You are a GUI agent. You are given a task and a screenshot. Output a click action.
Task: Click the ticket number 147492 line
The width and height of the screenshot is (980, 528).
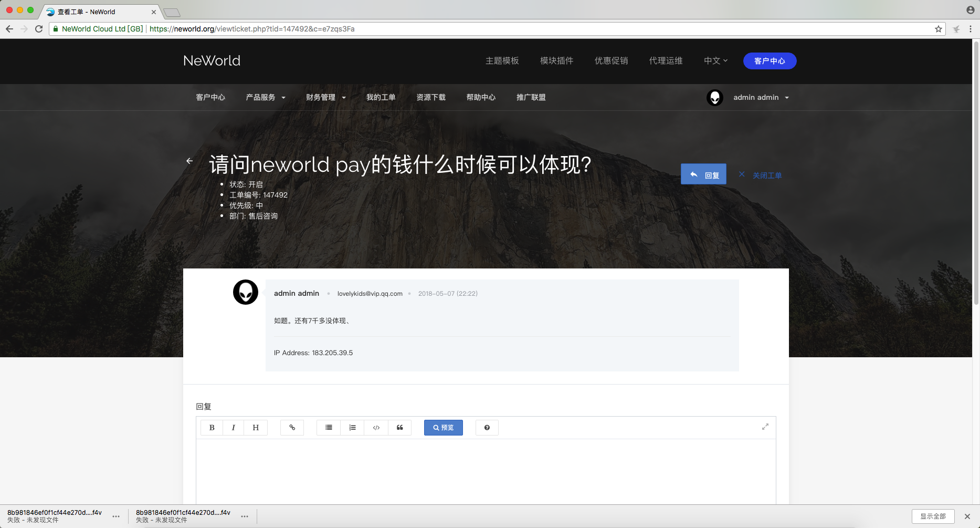pyautogui.click(x=258, y=195)
